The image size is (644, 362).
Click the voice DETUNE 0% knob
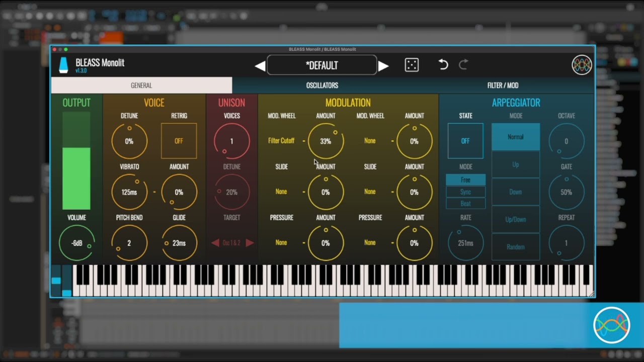click(129, 141)
